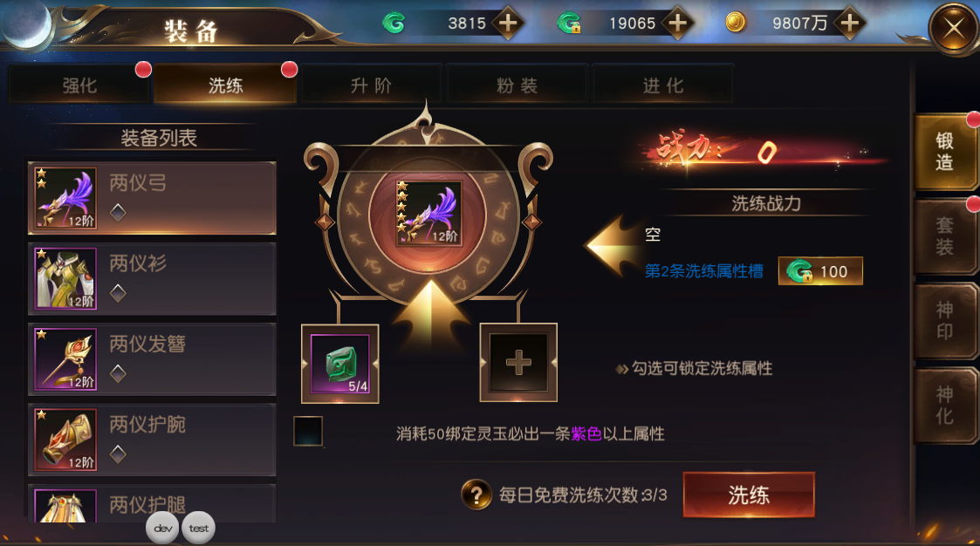Open the 粉装 tab
The width and height of the screenshot is (980, 546).
517,85
